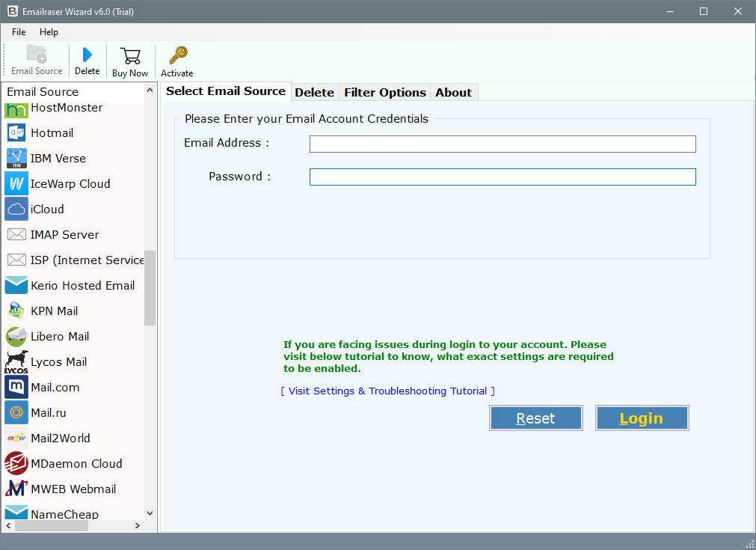The height and width of the screenshot is (550, 756).
Task: Select the "iCloud" list entry text
Action: click(x=47, y=210)
